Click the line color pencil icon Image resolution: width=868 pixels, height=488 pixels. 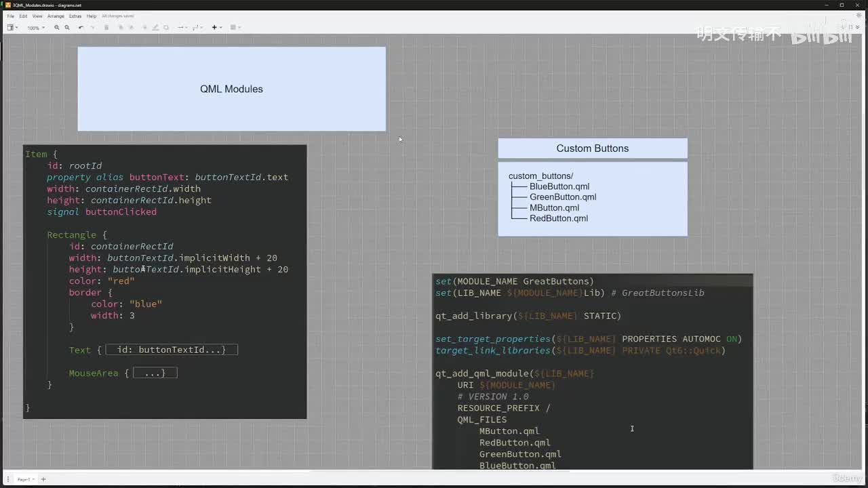click(x=155, y=28)
